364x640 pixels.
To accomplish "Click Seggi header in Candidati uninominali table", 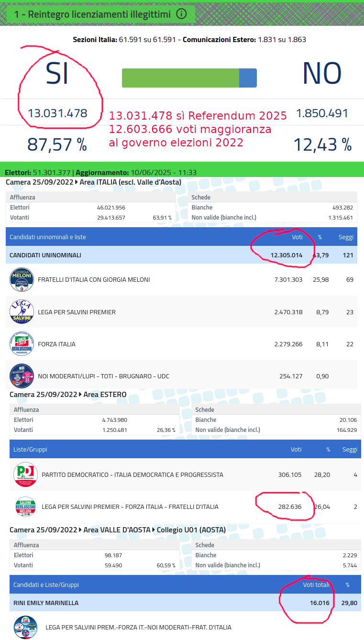I will [346, 237].
